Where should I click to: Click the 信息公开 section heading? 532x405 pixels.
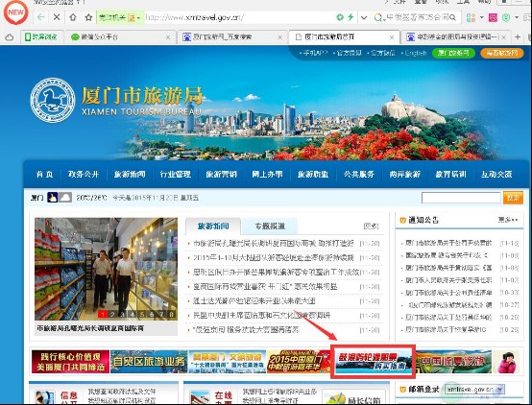69,399
